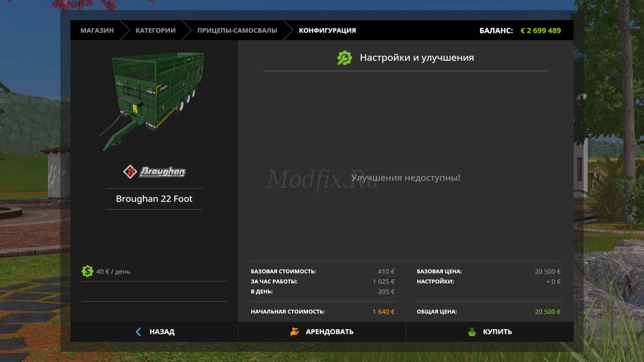
Task: Click the БАЗОВАЯ СТОИМОСТЬ: label
Action: [x=283, y=271]
